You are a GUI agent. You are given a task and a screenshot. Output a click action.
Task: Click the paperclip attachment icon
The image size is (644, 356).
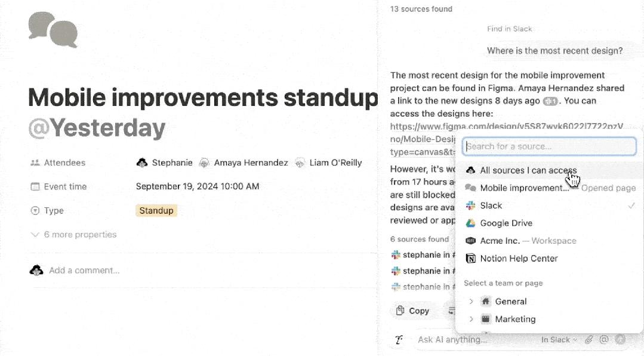(588, 339)
